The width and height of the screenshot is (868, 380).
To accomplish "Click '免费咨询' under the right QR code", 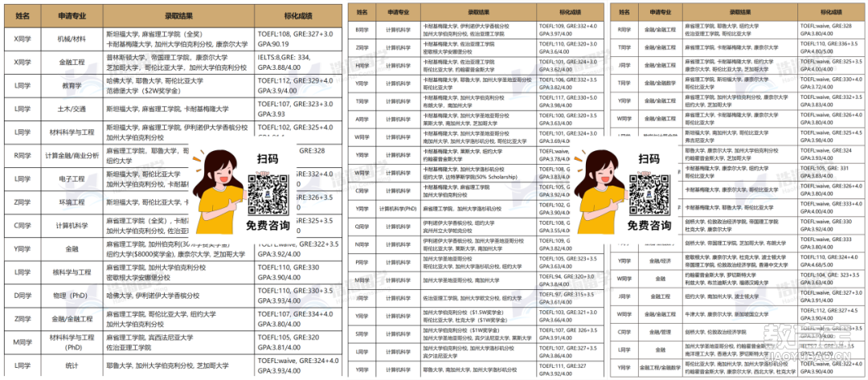I will pyautogui.click(x=649, y=226).
